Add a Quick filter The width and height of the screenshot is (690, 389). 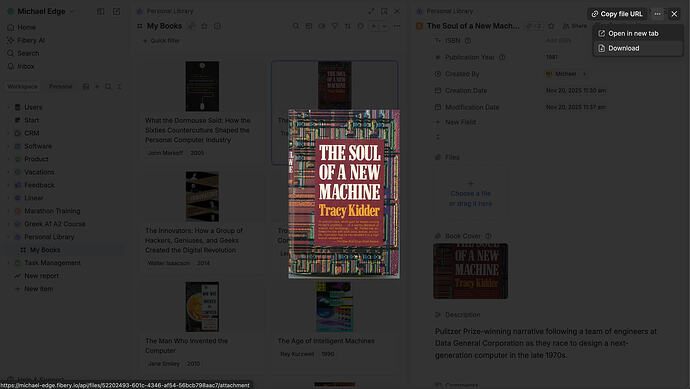click(x=161, y=41)
